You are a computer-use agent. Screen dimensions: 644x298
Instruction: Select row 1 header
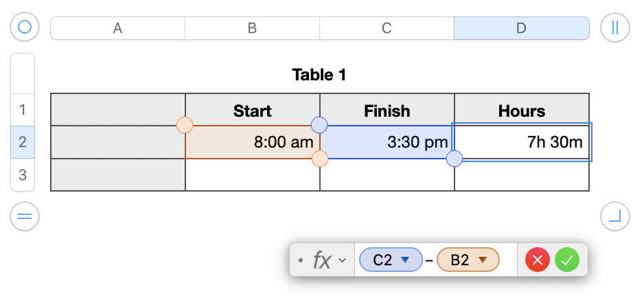click(x=23, y=110)
